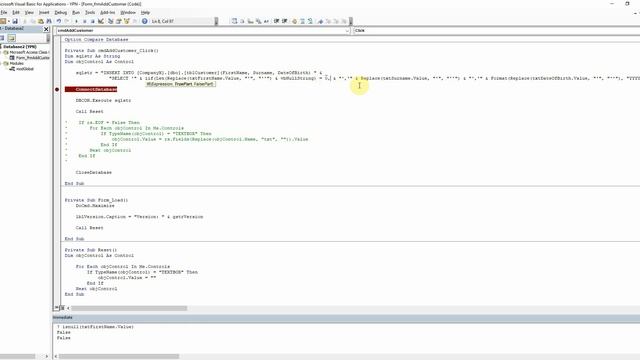Image resolution: width=640 pixels, height=360 pixels.
Task: Click the DoCmd.Maximize line
Action: (95, 206)
